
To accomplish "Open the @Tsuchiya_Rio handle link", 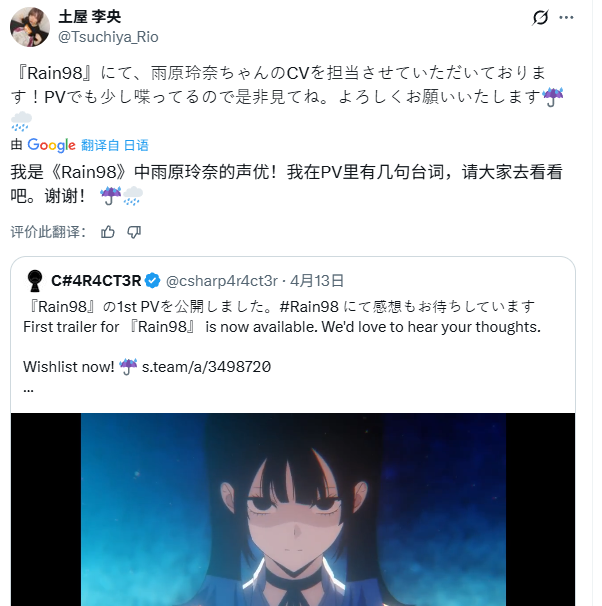I will pyautogui.click(x=108, y=37).
